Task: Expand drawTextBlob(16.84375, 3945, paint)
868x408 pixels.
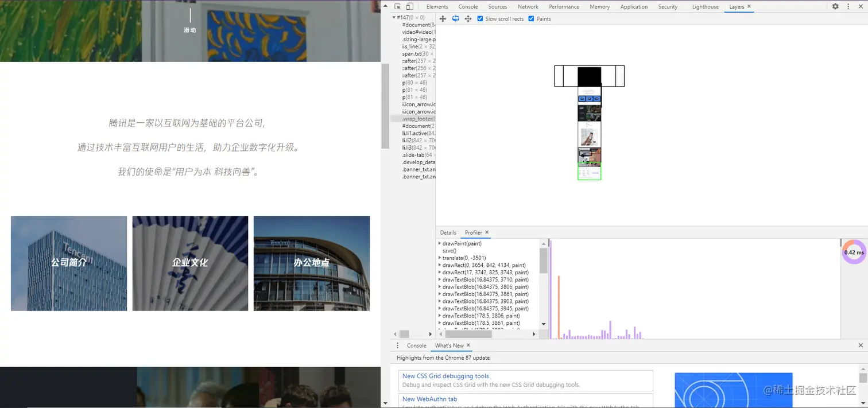Action: (440, 309)
